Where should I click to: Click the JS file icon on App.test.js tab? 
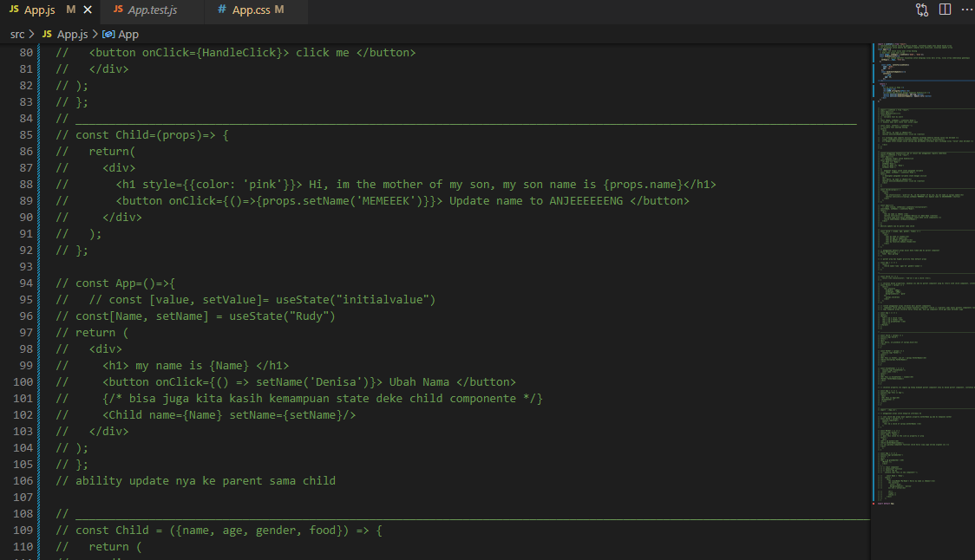pos(118,10)
